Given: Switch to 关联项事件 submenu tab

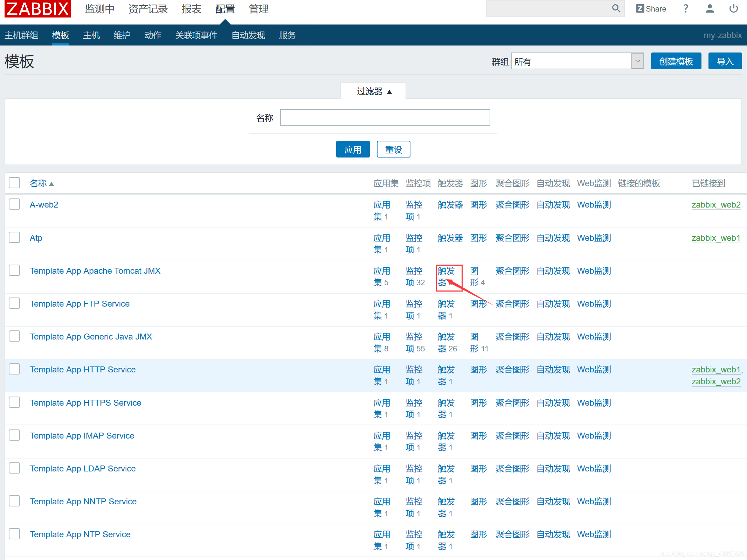Looking at the screenshot, I should point(196,35).
